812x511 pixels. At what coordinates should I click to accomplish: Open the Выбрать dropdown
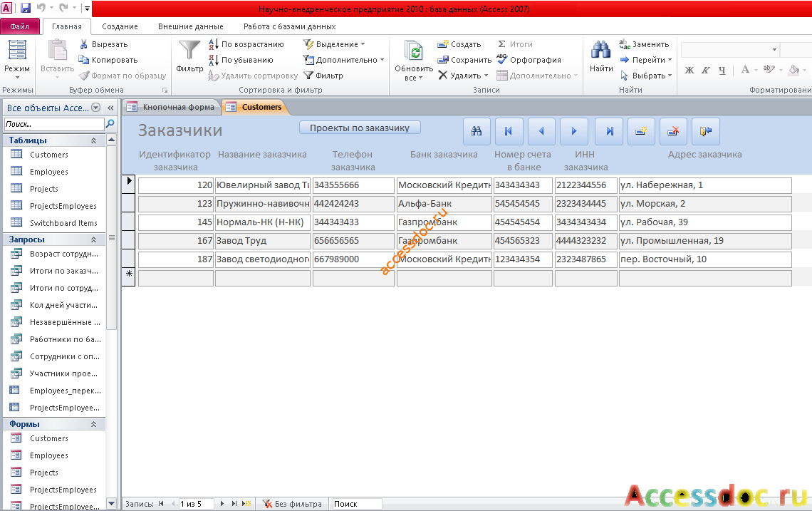(x=646, y=76)
